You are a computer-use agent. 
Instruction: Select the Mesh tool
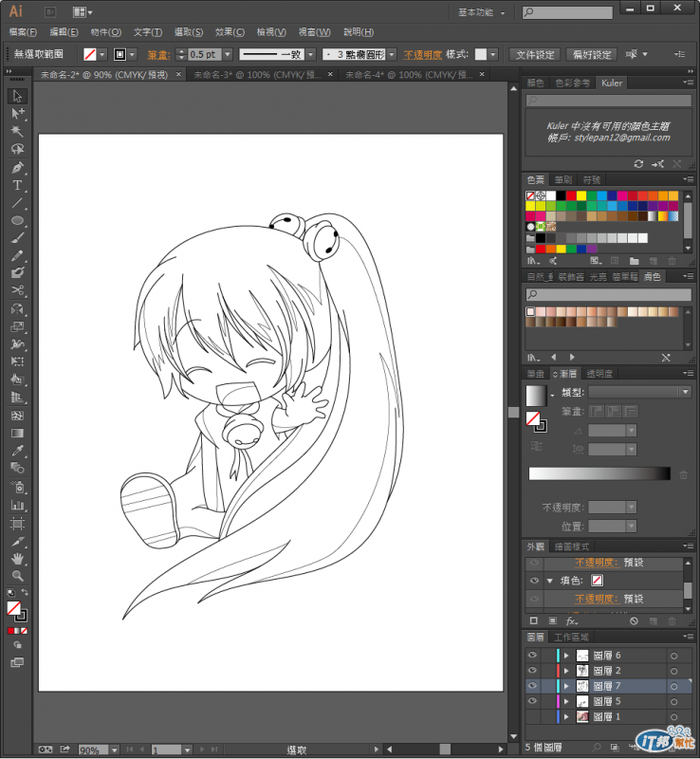17,416
